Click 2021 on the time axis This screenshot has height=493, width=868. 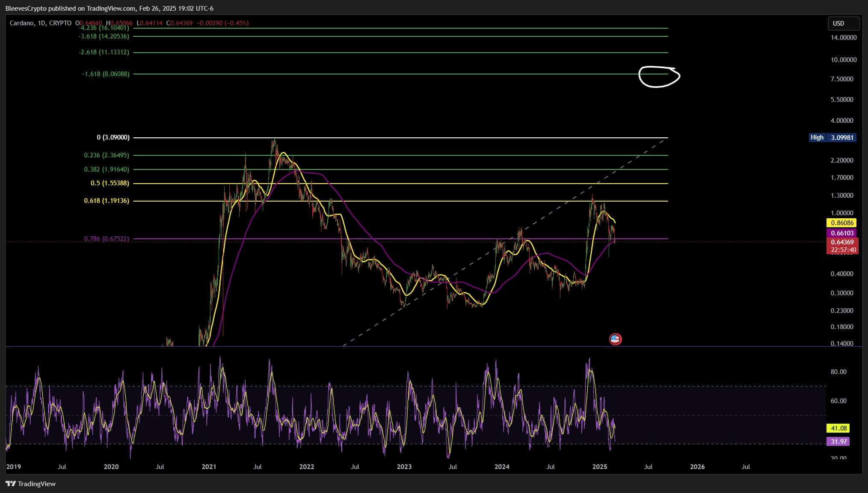click(209, 466)
